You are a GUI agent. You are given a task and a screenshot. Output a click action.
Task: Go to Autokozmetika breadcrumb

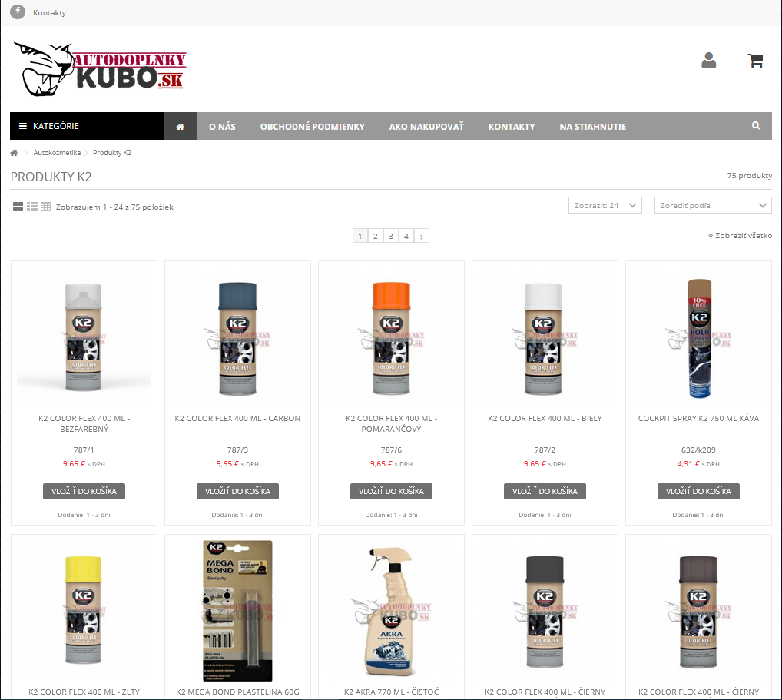tap(57, 153)
